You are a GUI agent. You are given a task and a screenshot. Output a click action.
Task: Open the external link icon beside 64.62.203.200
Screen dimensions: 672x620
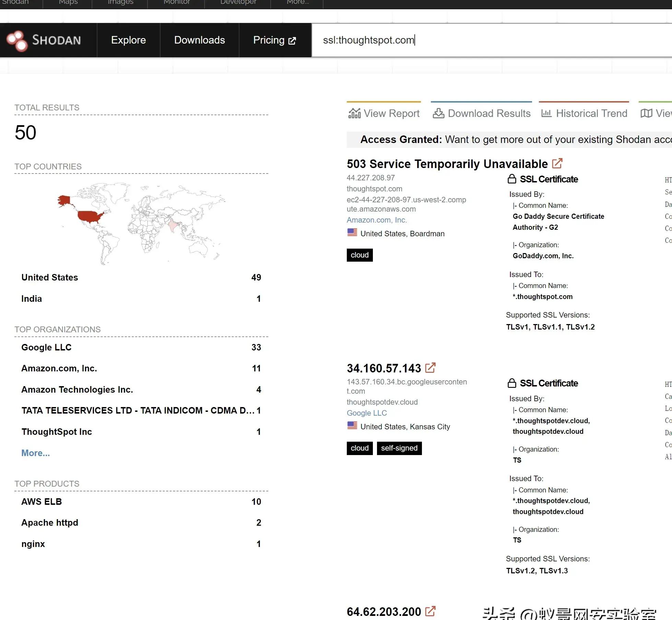430,611
